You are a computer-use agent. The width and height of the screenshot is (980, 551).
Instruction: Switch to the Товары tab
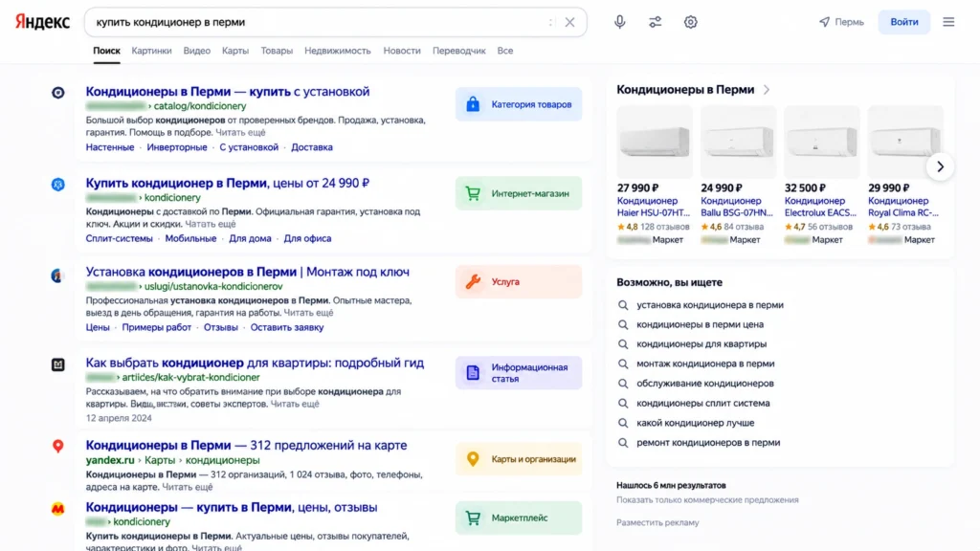(x=277, y=51)
